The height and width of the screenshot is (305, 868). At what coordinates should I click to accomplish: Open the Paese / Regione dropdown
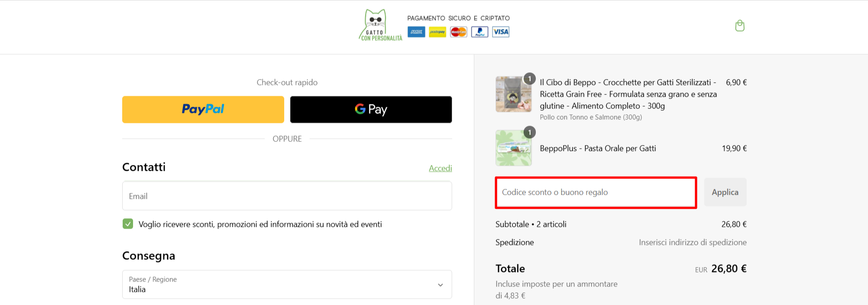tap(287, 285)
